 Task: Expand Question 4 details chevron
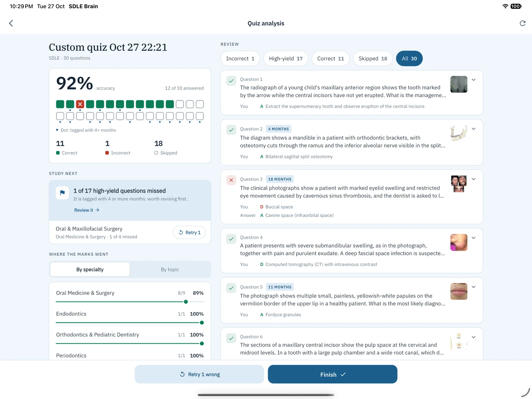(473, 238)
